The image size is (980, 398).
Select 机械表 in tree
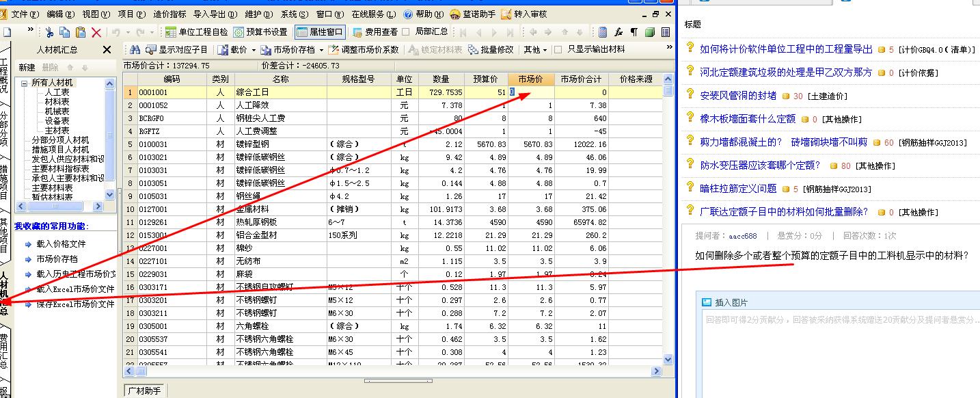(57, 111)
